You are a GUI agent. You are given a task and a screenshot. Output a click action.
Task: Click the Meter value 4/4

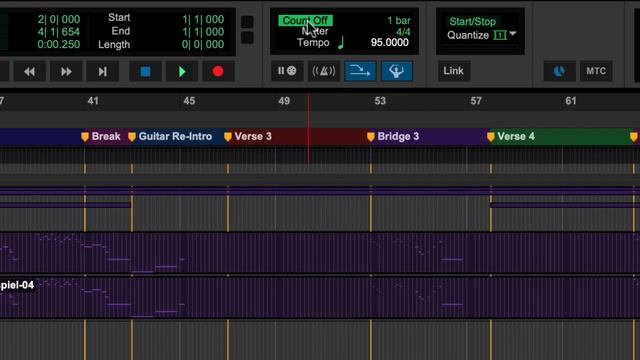tap(403, 32)
